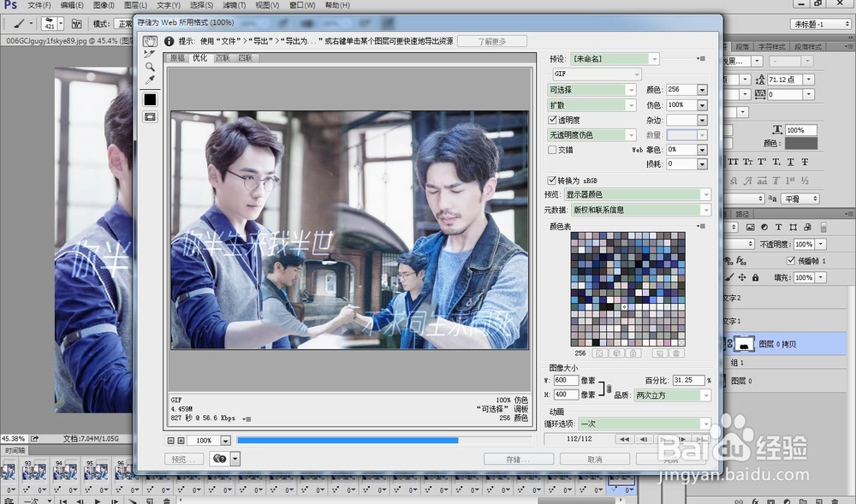Open the 元数据 版权和联系信息 dropdown
856x504 pixels.
click(640, 210)
